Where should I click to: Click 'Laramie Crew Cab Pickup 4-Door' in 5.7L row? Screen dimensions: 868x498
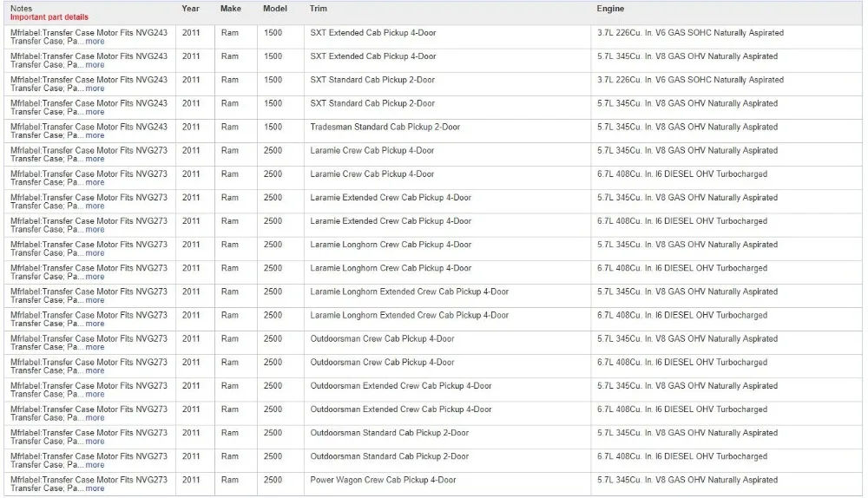[x=372, y=150]
